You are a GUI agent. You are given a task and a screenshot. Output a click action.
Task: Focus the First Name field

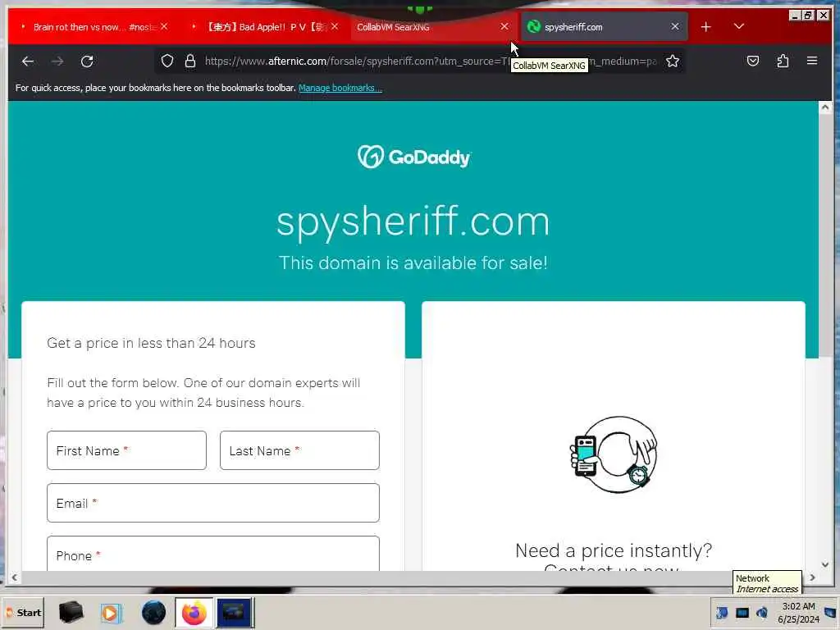click(126, 450)
